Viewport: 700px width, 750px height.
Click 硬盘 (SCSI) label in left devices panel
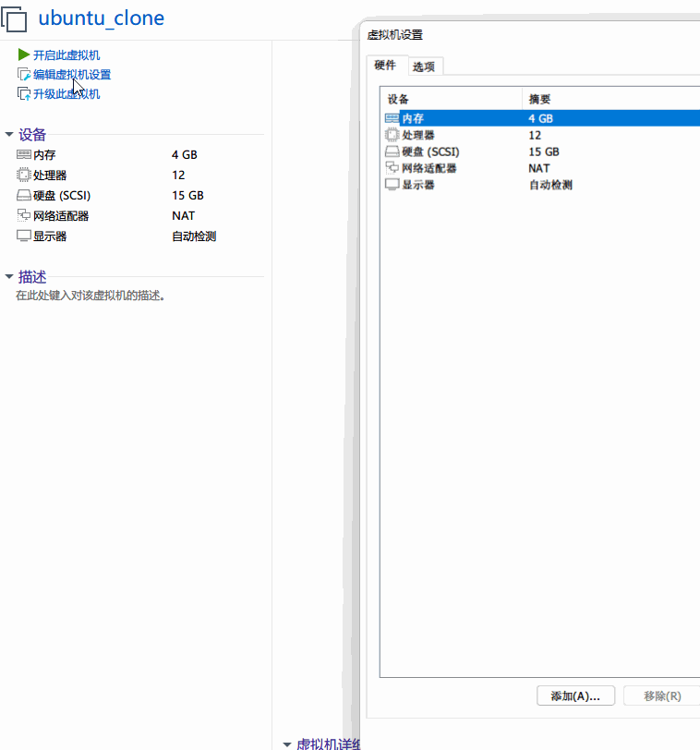pos(62,196)
